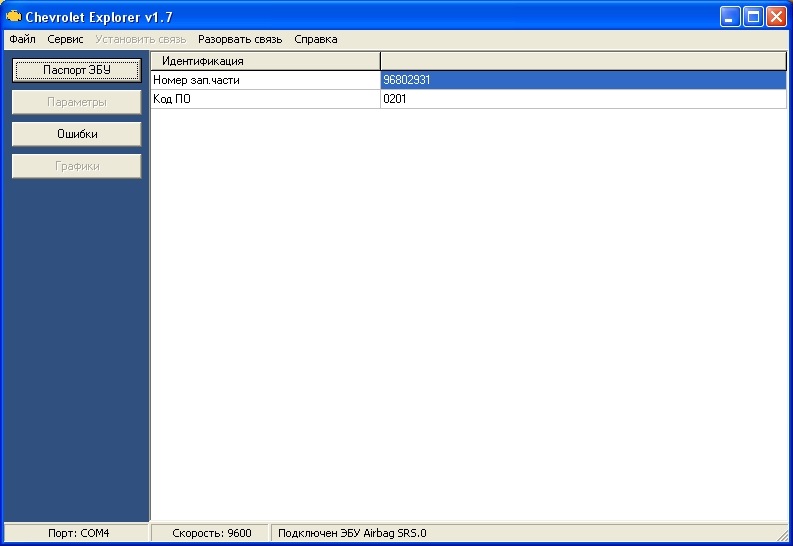
Task: Click Разорвать связь to disconnect
Action: (240, 39)
